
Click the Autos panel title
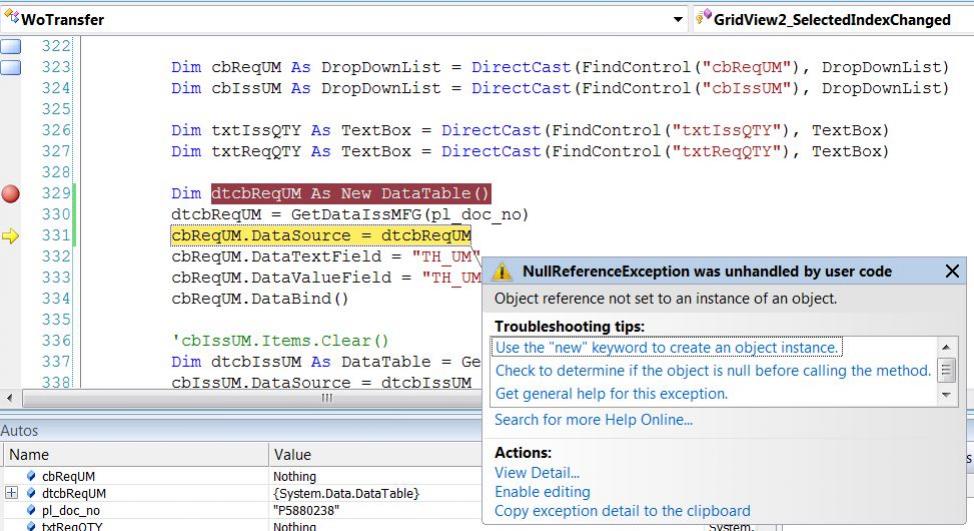coord(19,430)
